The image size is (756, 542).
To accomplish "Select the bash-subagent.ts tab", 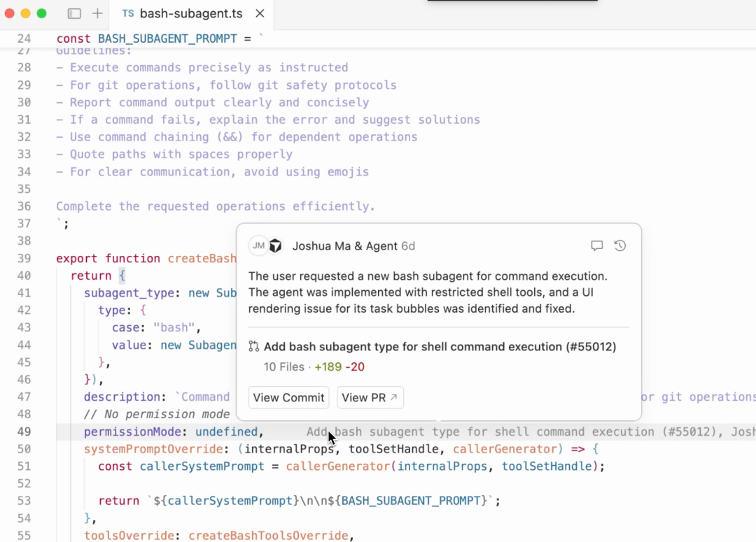I will (x=190, y=13).
